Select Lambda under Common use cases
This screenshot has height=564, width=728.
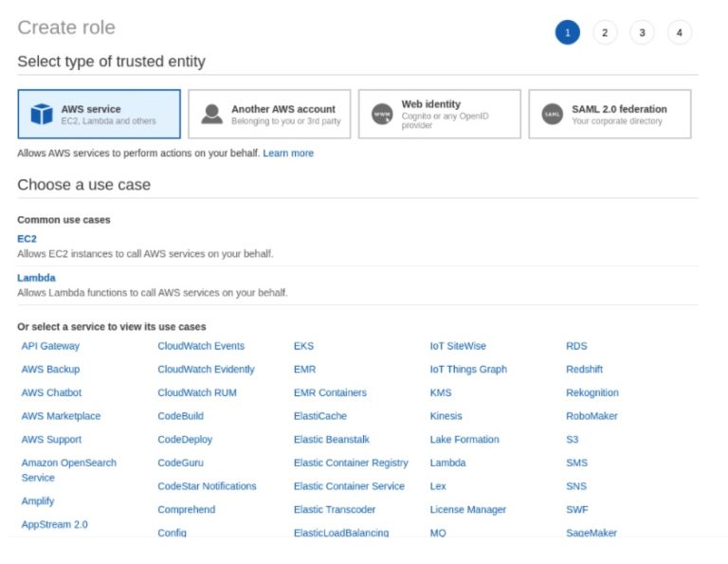pos(36,278)
